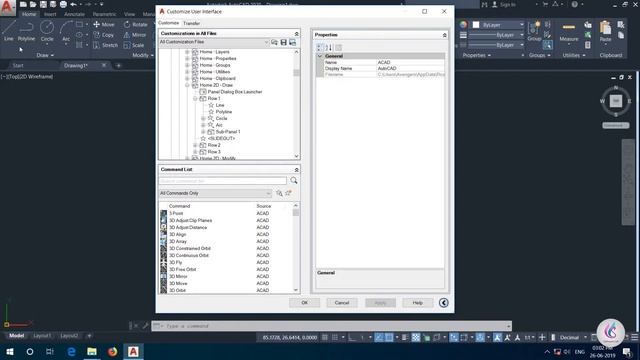Click the Scale tool in Modify panel
Viewport: 640px width, 360px height.
(x=134, y=45)
